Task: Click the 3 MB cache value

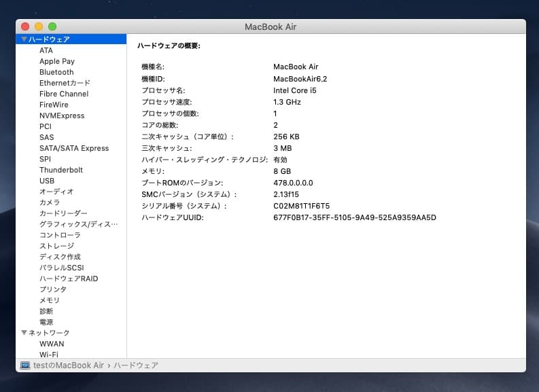Action: 283,148
